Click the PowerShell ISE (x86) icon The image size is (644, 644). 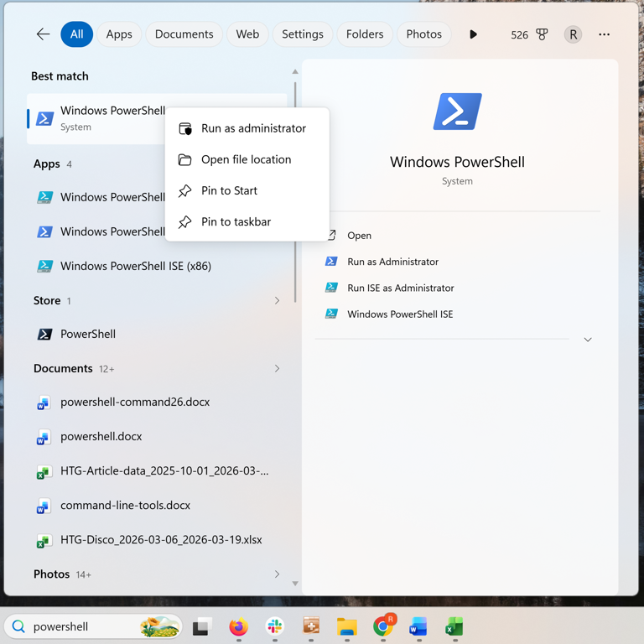point(44,266)
